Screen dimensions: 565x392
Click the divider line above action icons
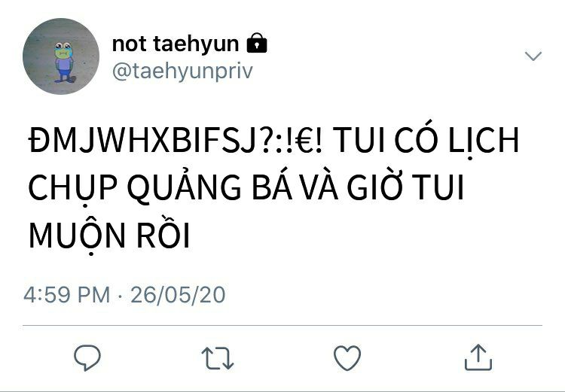coord(282,325)
